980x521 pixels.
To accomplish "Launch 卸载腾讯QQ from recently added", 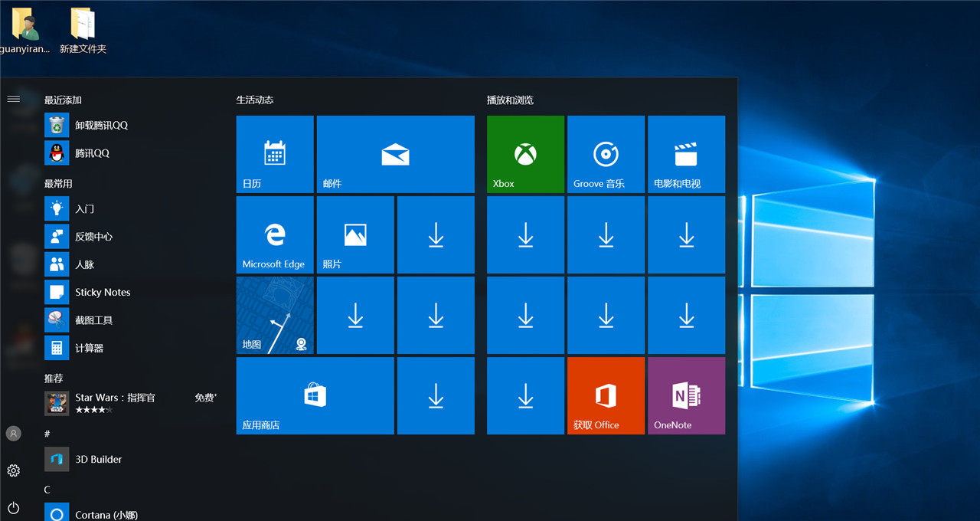I will point(132,125).
